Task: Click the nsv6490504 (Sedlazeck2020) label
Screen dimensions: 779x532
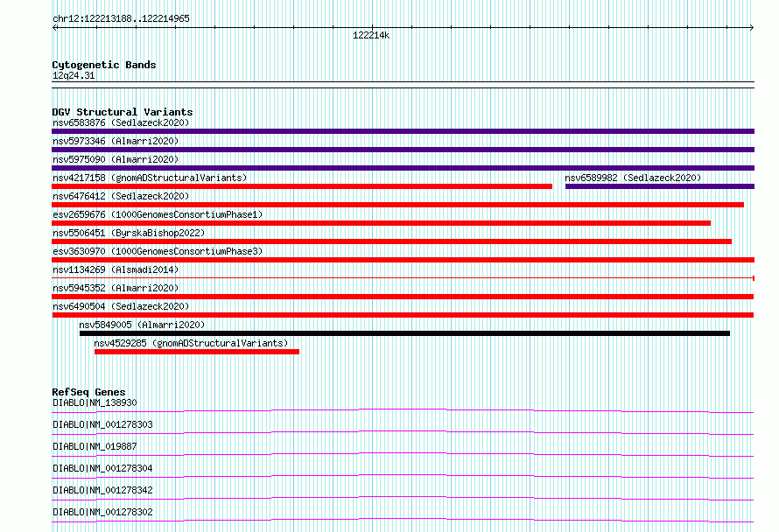Action: 121,306
